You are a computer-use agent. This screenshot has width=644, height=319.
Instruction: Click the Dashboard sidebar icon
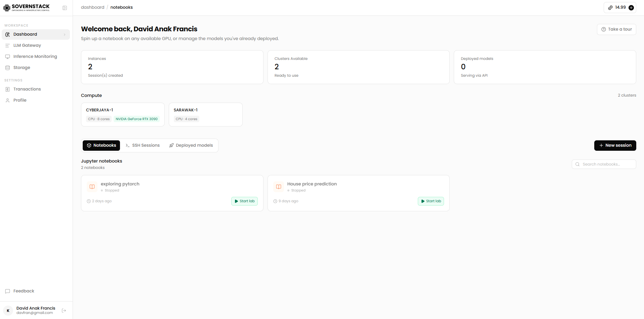7,34
